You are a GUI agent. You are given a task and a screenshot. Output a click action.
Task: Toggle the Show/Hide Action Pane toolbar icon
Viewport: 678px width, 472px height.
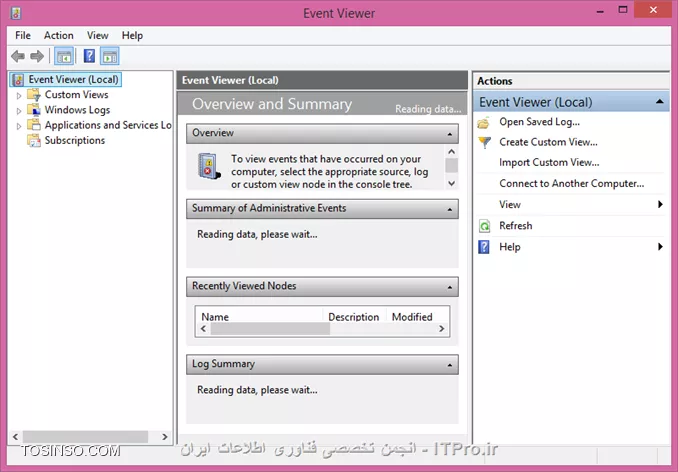pos(110,56)
